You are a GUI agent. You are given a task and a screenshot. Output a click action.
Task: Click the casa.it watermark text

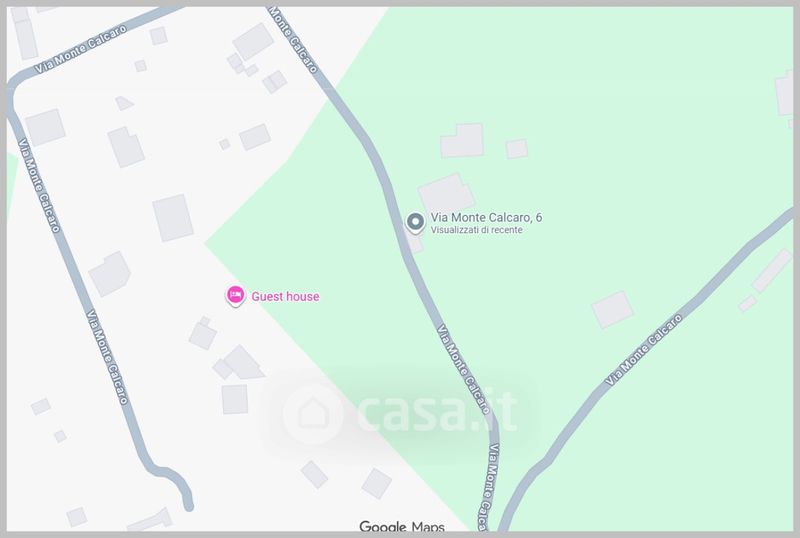(438, 411)
